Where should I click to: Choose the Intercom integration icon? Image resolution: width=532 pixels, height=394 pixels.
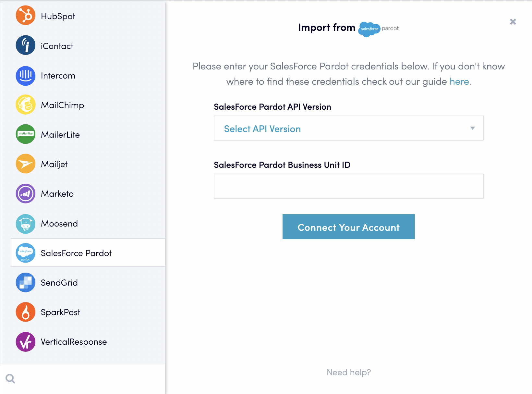point(26,76)
